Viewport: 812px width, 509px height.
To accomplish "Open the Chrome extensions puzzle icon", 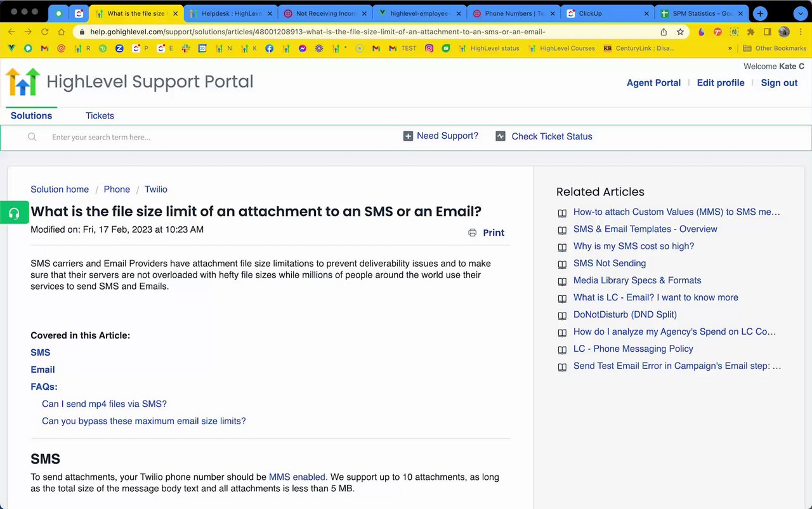I will tap(751, 32).
